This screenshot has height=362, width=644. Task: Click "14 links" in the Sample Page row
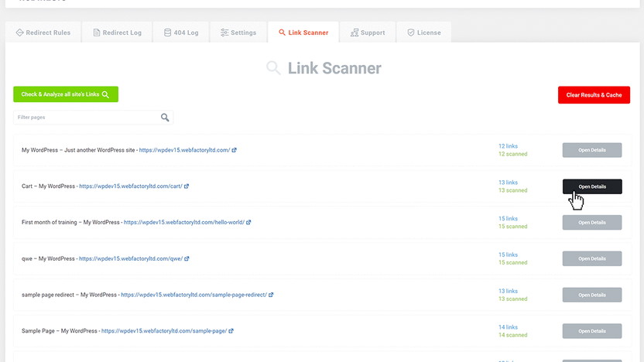click(x=508, y=327)
